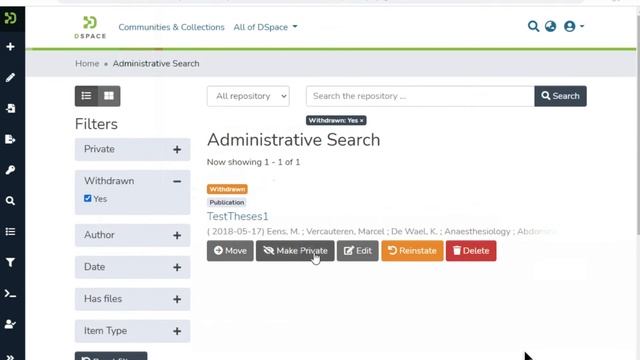Image resolution: width=640 pixels, height=360 pixels.
Task: Click the Move button
Action: [230, 251]
